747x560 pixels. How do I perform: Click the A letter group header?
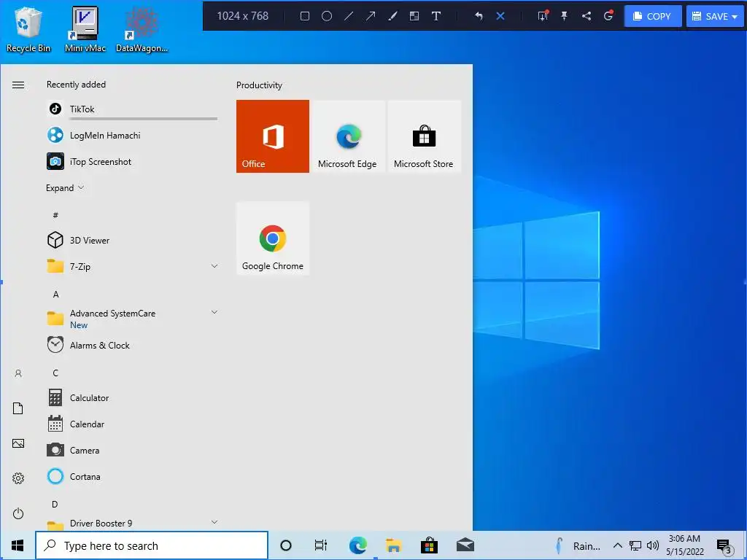pos(55,295)
